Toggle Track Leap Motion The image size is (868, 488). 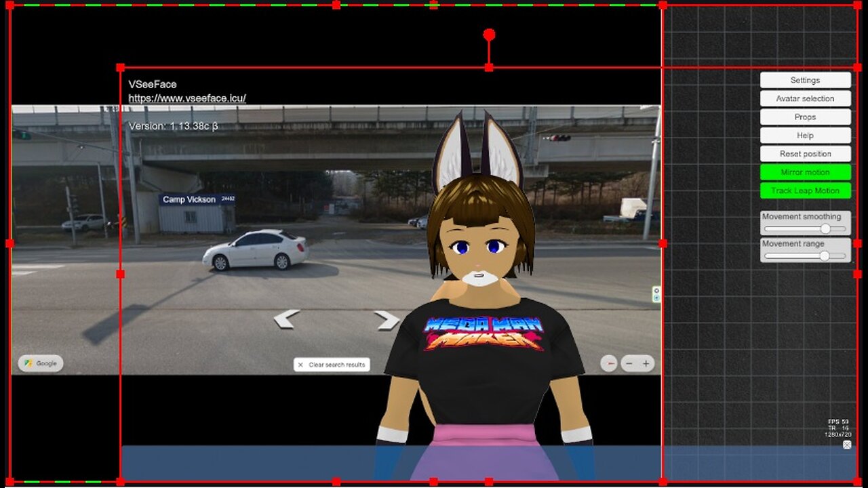(805, 190)
